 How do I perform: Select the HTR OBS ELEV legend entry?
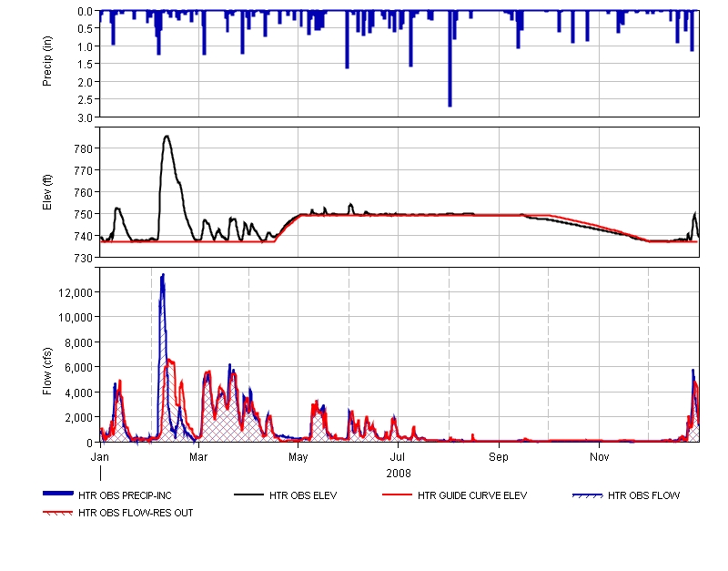303,495
